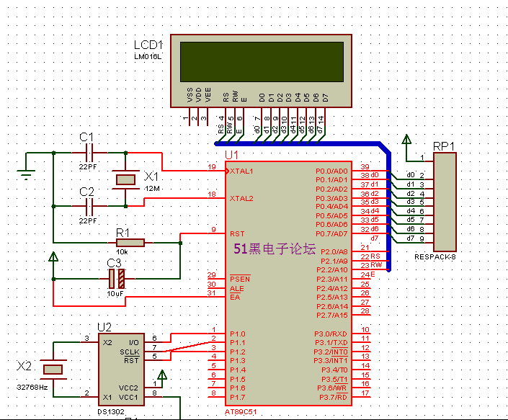
Task: Select the P3.0/RXD pin label
Action: [x=331, y=334]
